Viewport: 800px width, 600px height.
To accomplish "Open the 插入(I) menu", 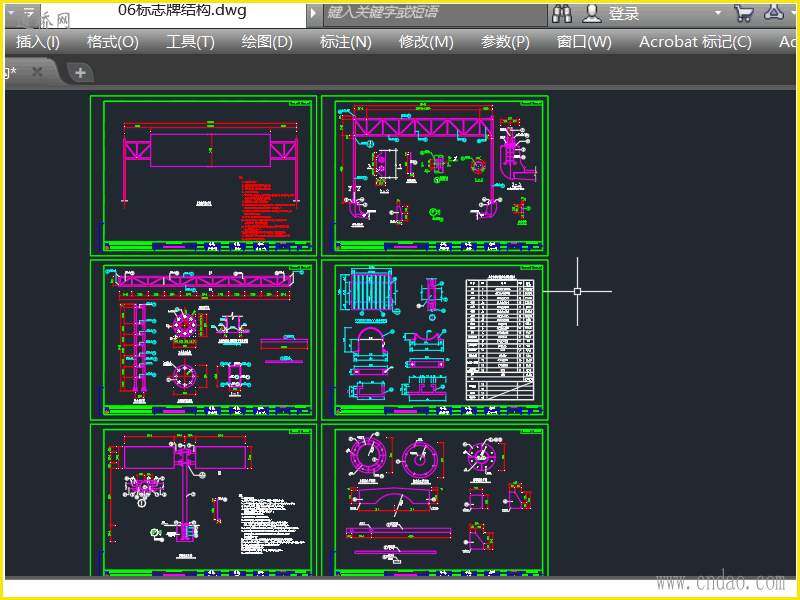I will click(x=38, y=42).
